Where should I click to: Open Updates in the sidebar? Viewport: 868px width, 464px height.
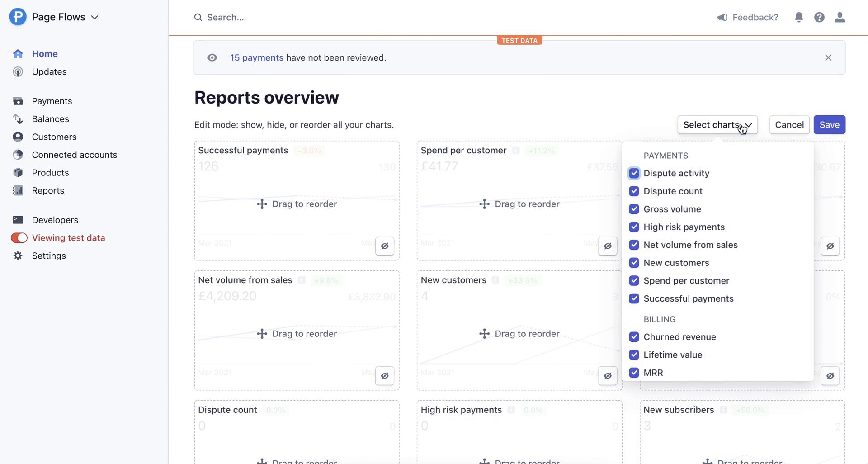(x=49, y=72)
